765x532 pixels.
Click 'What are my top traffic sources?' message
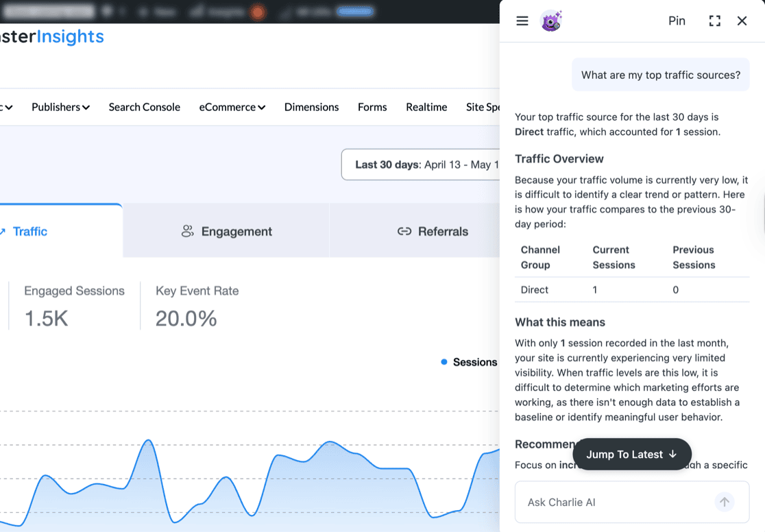[661, 75]
